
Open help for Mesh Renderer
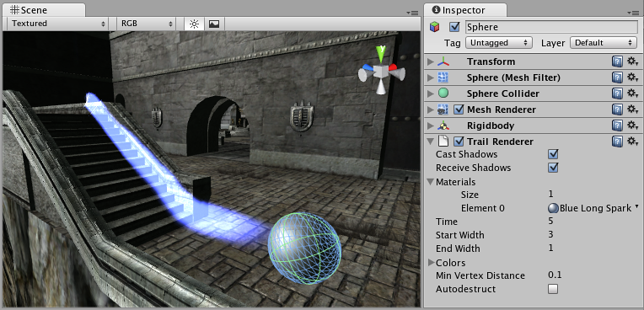coord(617,110)
